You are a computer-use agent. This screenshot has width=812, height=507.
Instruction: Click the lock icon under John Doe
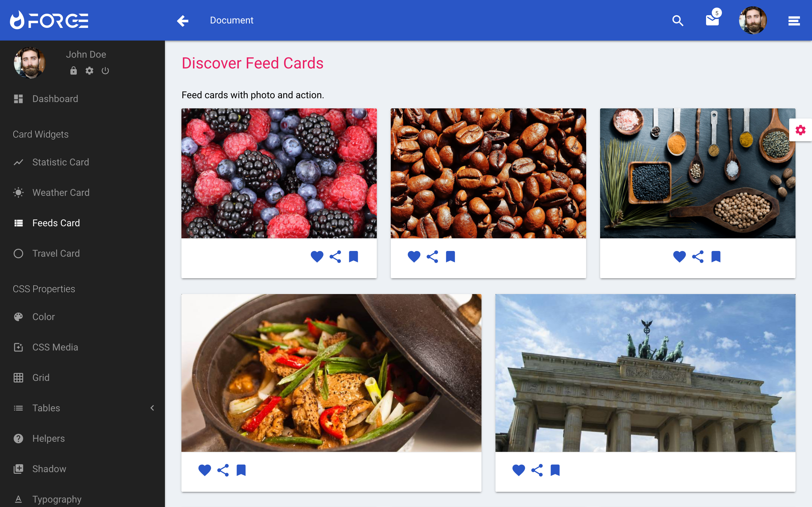coord(74,70)
